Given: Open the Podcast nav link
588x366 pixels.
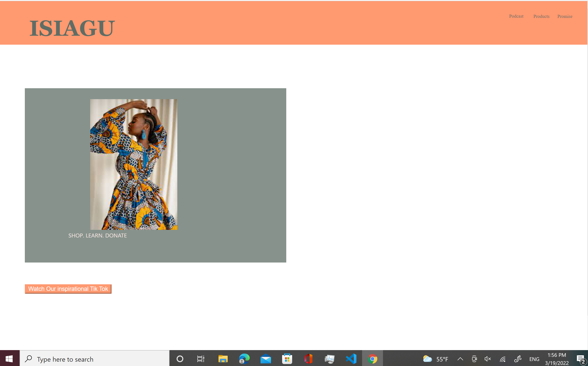Looking at the screenshot, I should (x=516, y=16).
